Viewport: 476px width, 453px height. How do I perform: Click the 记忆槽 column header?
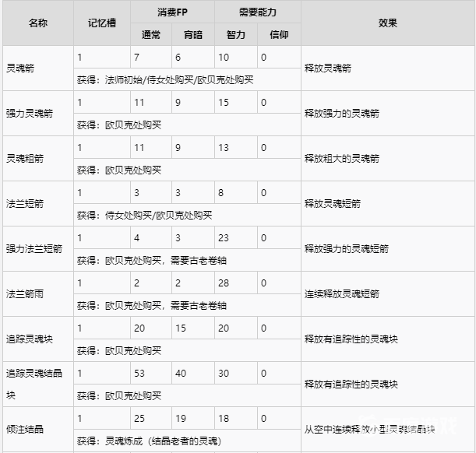102,23
